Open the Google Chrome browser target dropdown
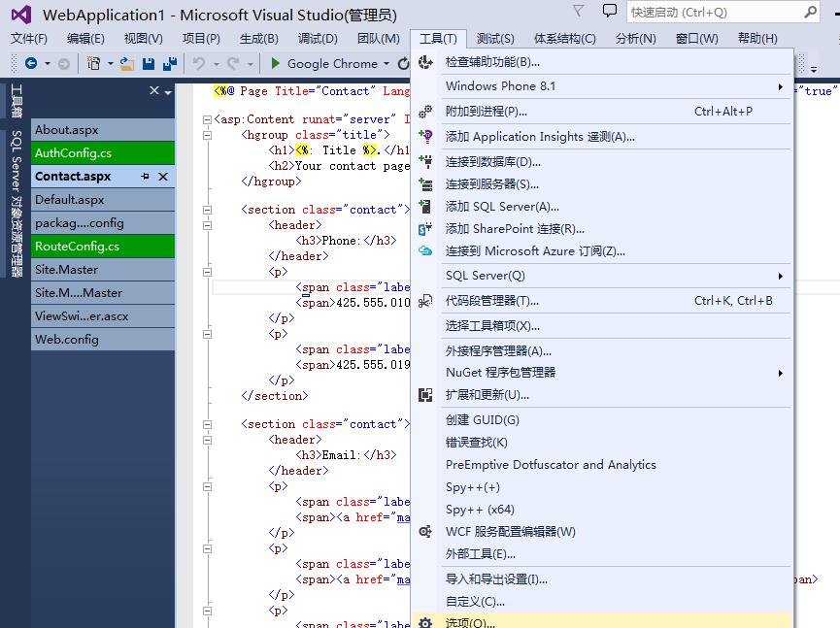The image size is (840, 628). [x=386, y=64]
